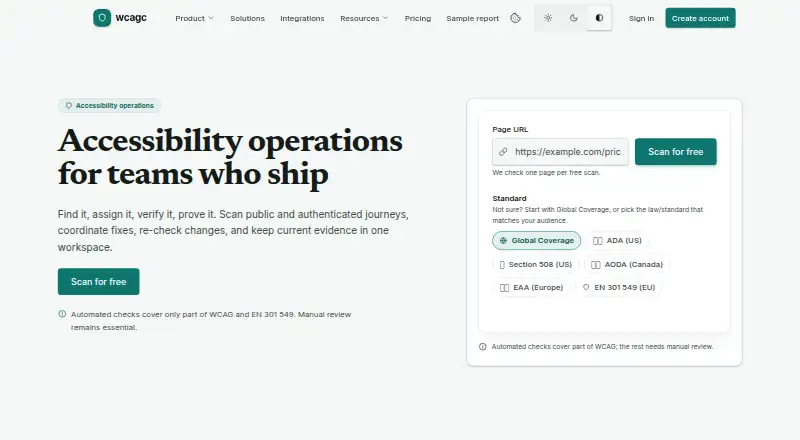Open cookie preferences icon in navbar
800x440 pixels.
click(515, 18)
